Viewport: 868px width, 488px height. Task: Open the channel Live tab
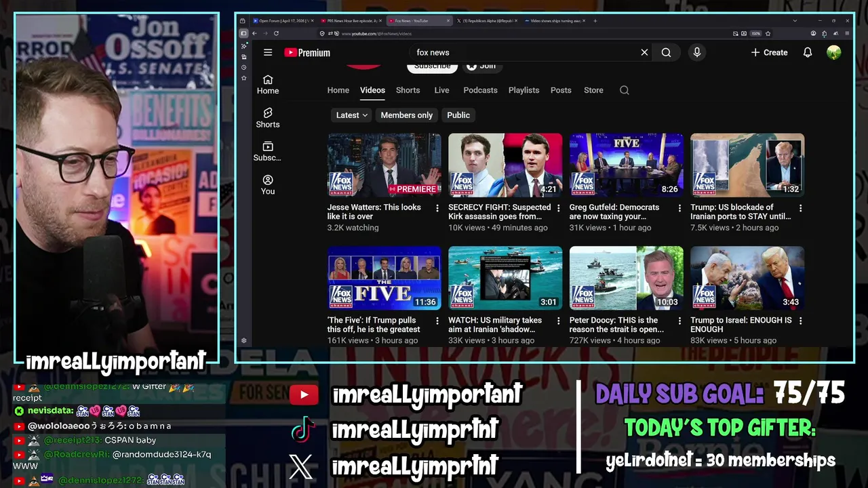click(441, 90)
